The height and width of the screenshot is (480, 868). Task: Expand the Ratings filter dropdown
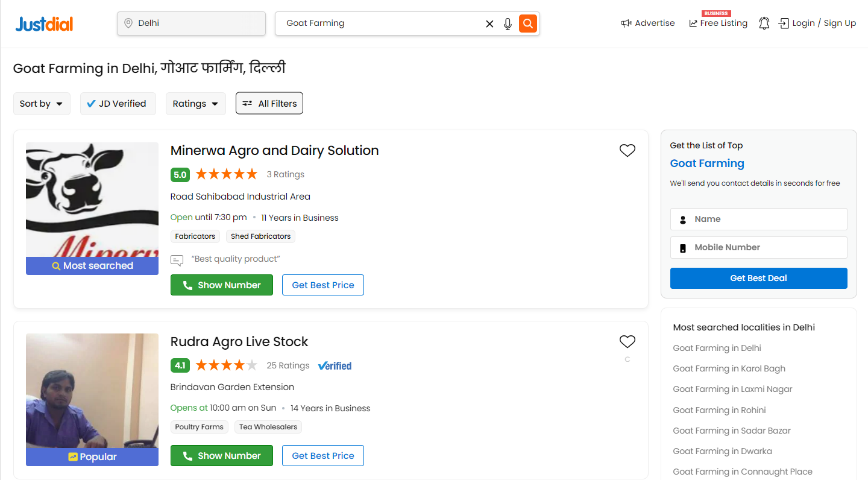tap(196, 104)
